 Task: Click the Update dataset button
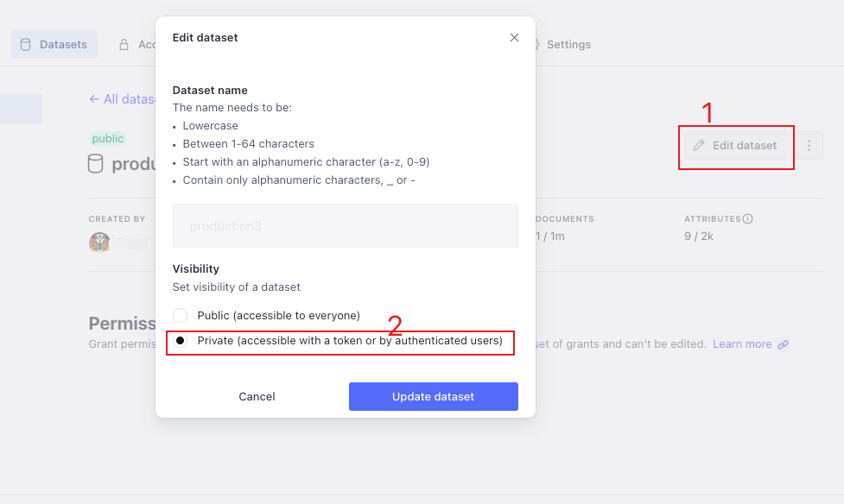(x=433, y=397)
